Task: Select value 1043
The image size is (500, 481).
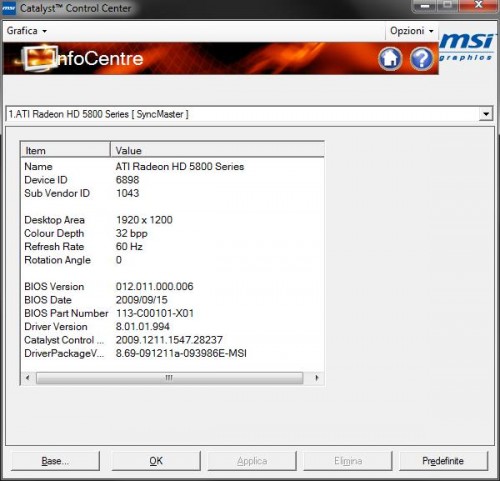Action: coord(127,193)
